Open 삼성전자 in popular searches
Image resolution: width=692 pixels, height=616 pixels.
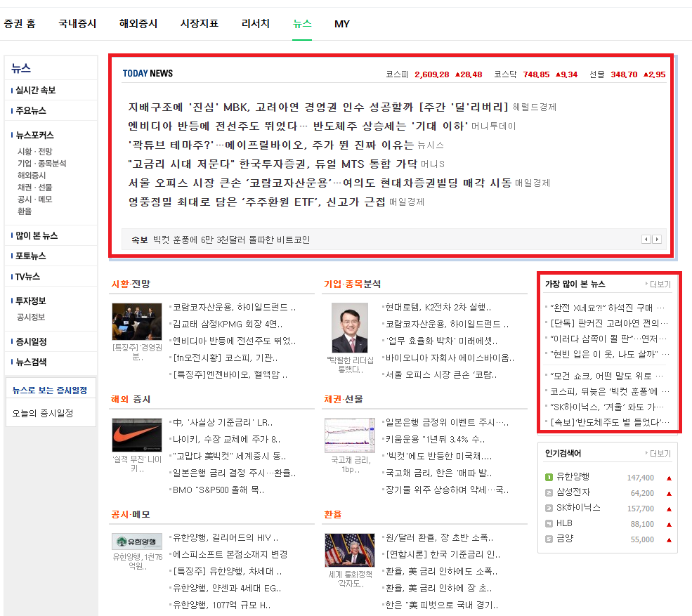tap(573, 492)
